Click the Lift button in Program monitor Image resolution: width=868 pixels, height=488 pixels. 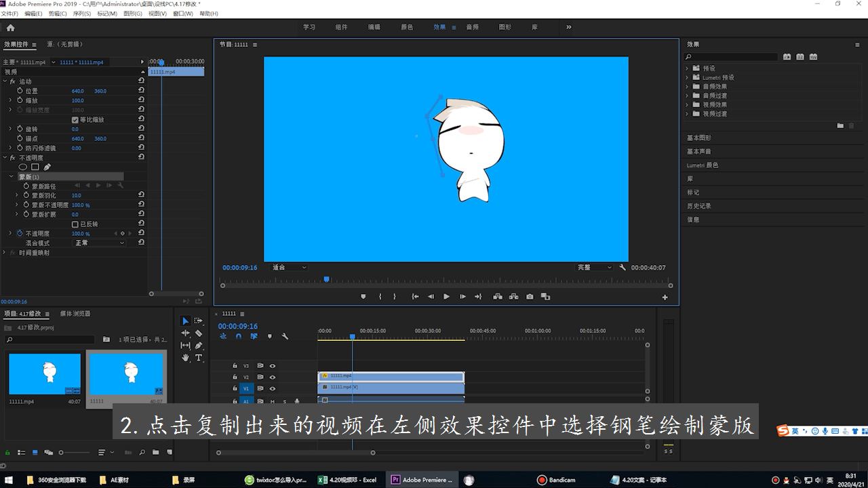coord(497,296)
